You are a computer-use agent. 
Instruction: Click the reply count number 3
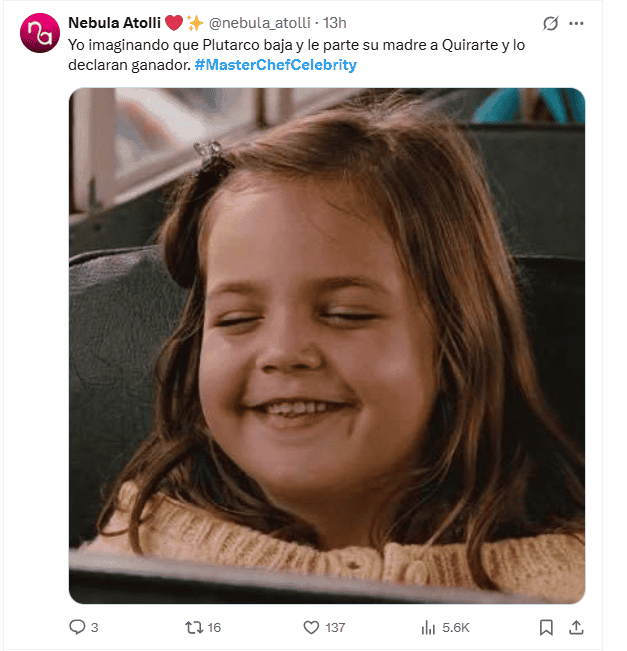click(94, 627)
